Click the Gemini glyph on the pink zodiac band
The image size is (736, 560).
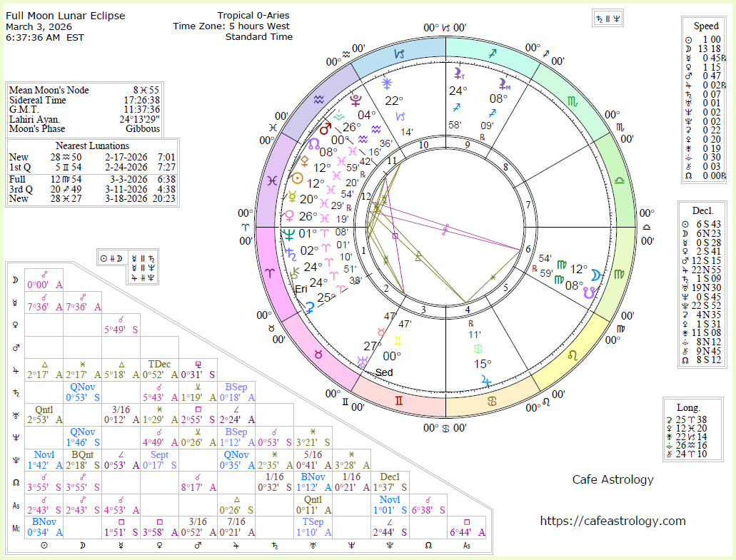coord(398,403)
